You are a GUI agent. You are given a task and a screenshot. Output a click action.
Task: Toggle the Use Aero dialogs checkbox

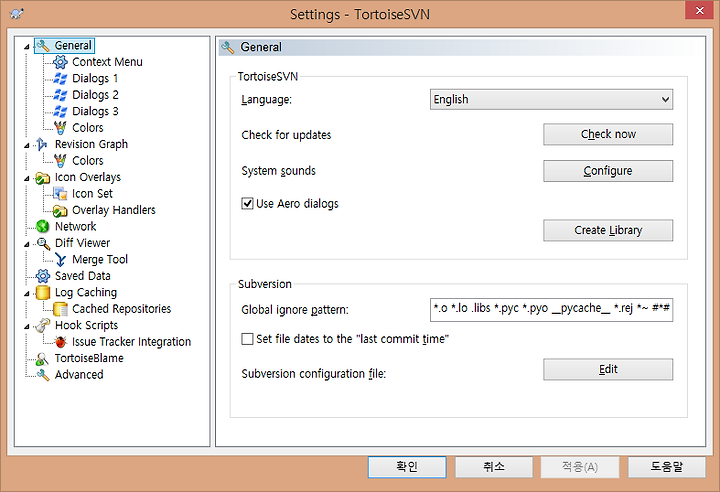247,204
